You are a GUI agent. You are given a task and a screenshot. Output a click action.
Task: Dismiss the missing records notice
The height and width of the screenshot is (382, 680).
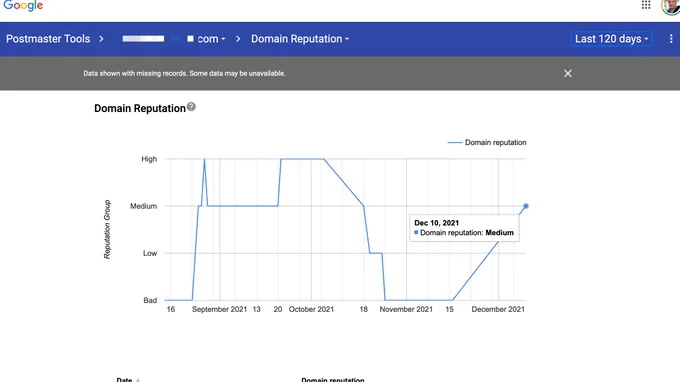[x=568, y=73]
